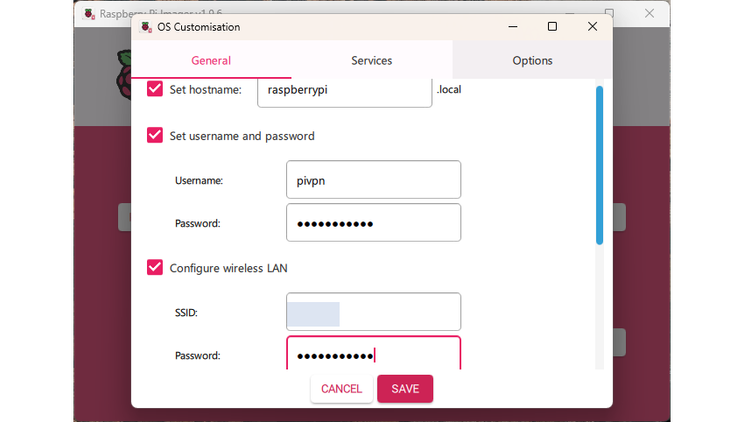Open the Options tab
This screenshot has height=422, width=744.
coord(532,60)
